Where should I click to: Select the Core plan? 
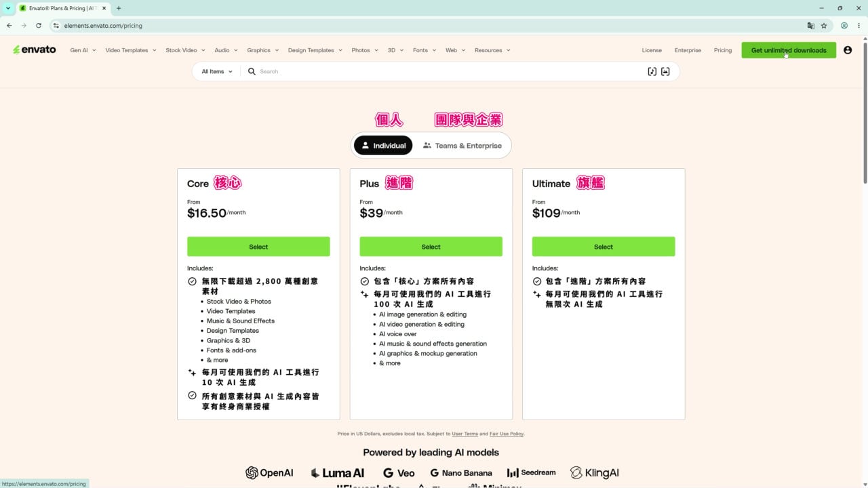pyautogui.click(x=258, y=247)
